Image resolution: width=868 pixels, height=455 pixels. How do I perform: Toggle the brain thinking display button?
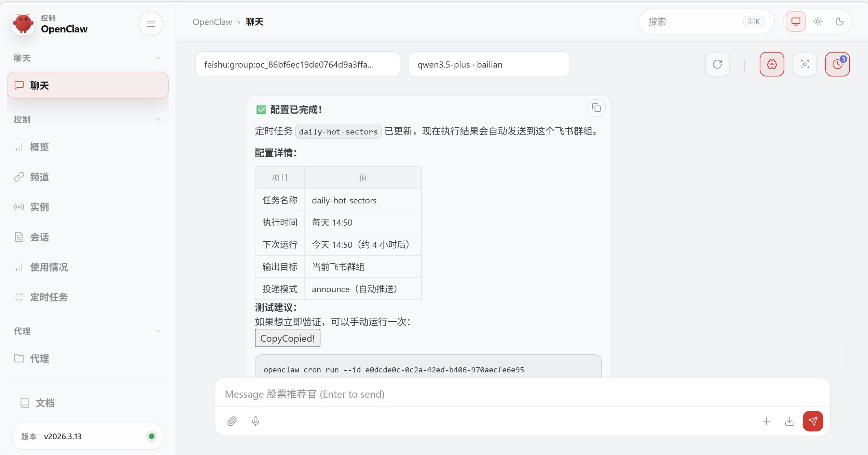coord(772,64)
